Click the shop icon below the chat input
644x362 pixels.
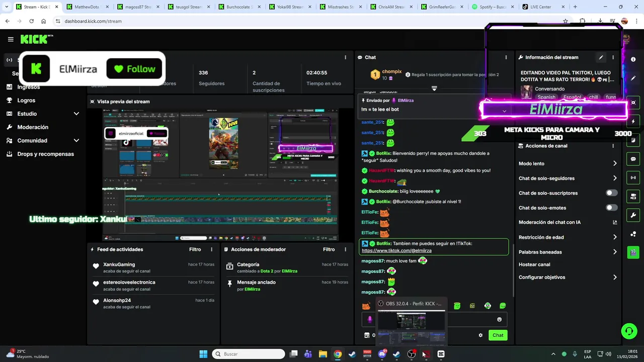click(x=367, y=335)
